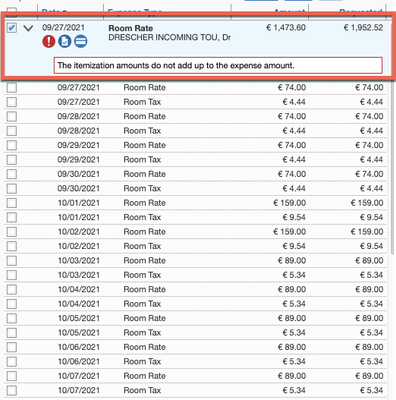
Task: Open the blue receipt document icon
Action: click(65, 42)
